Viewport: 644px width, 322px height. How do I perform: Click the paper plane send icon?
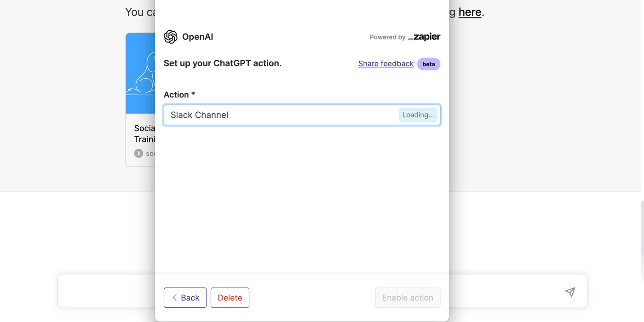(570, 292)
